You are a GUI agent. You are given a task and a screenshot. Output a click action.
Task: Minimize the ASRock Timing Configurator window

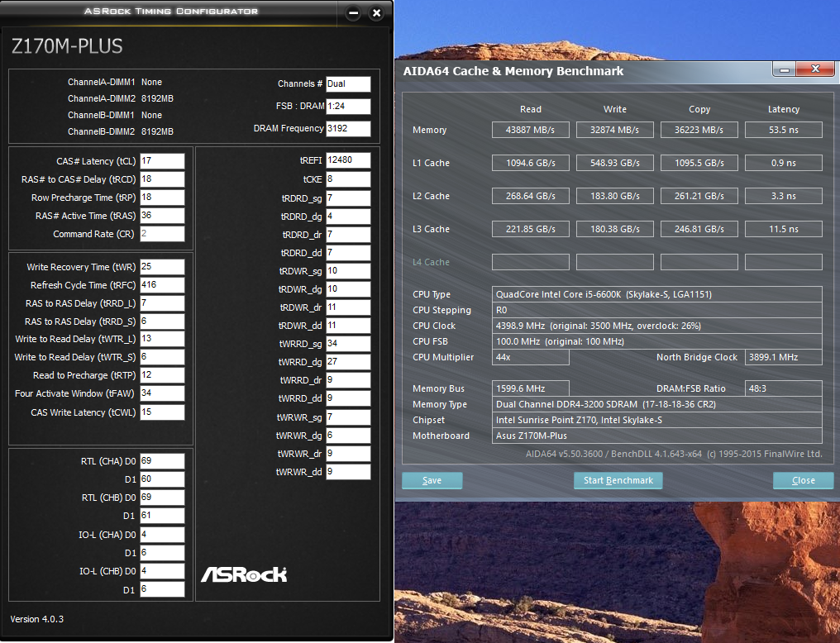click(x=353, y=13)
